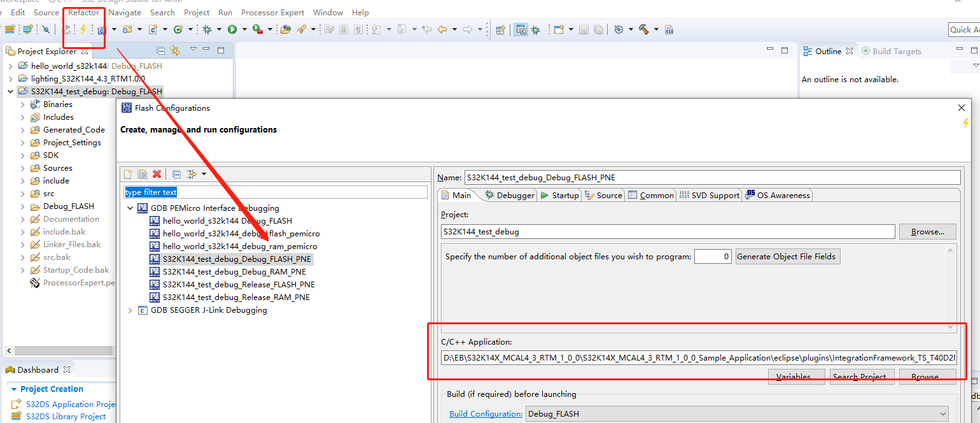The image size is (980, 423).
Task: Click the Build hammer toolbar icon
Action: tap(643, 29)
